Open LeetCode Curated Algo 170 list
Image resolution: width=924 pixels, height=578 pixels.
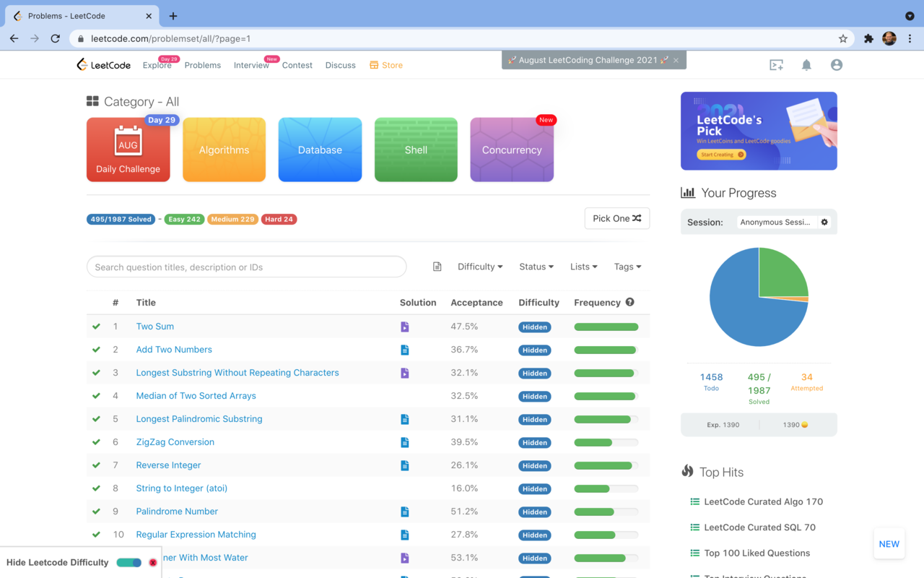pos(764,501)
